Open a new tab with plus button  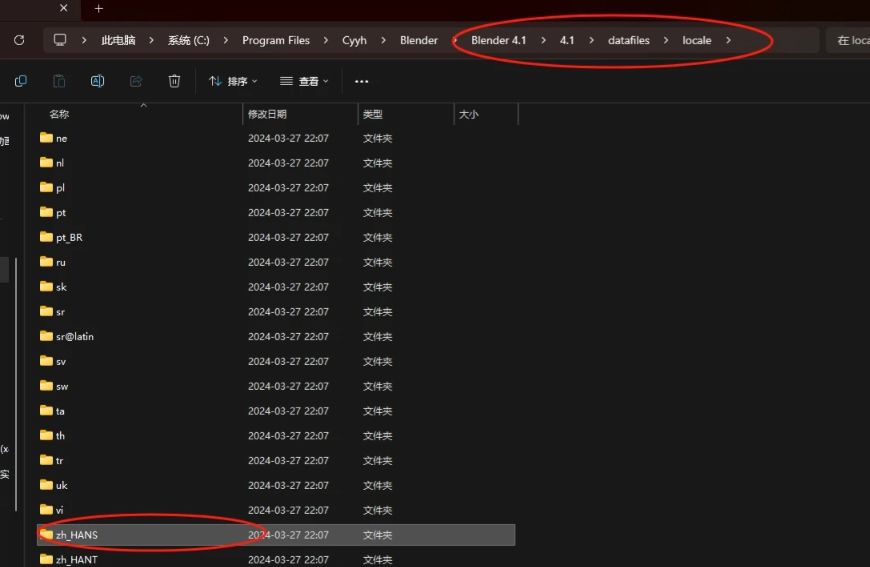[x=99, y=8]
